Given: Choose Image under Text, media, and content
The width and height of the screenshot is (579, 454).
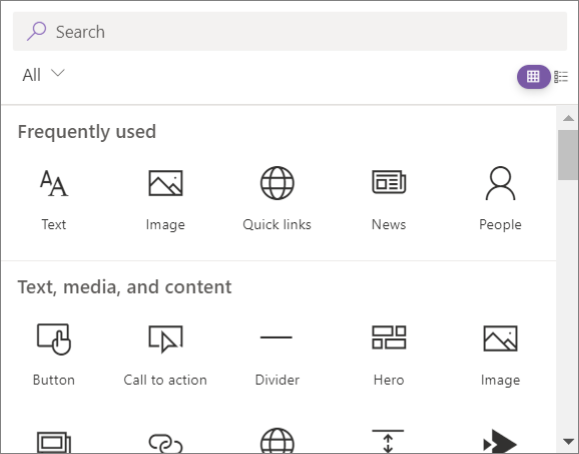Looking at the screenshot, I should point(500,355).
